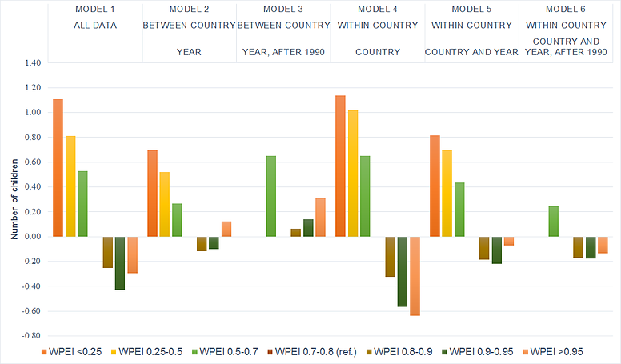This screenshot has height=364, width=621.
Task: Click the 'MODEL 3' header text
Action: [x=283, y=9]
